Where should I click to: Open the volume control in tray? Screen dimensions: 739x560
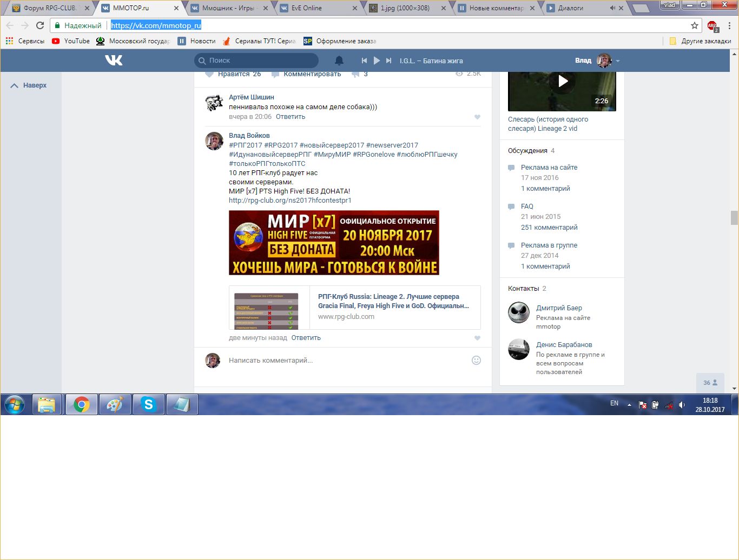click(x=682, y=404)
